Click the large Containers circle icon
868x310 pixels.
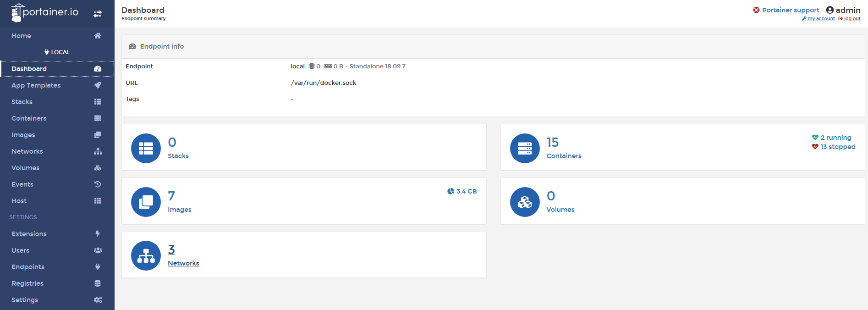[x=525, y=148]
